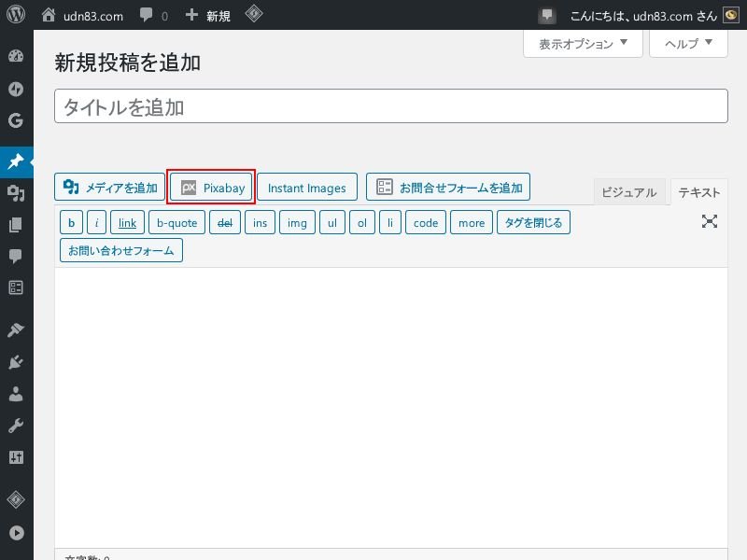The width and height of the screenshot is (747, 560).
Task: Insert a link tag
Action: (127, 222)
